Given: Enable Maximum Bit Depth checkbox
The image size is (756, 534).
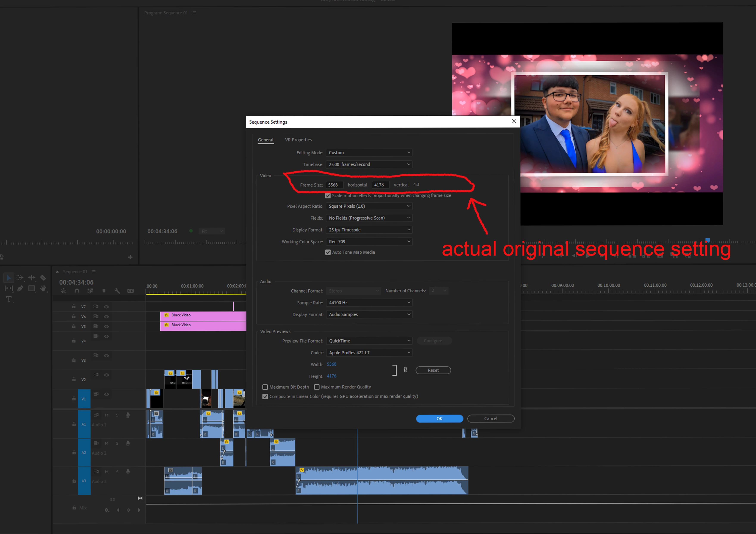Looking at the screenshot, I should pyautogui.click(x=265, y=387).
